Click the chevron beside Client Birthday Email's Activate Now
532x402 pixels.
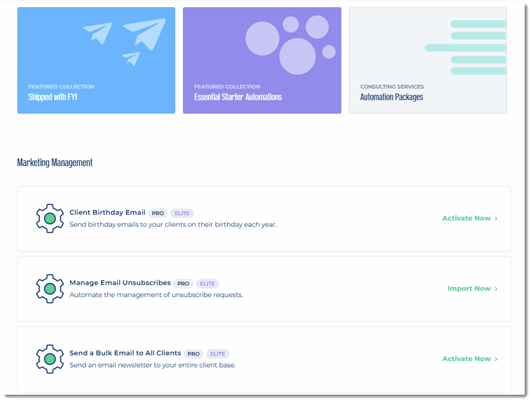(496, 219)
